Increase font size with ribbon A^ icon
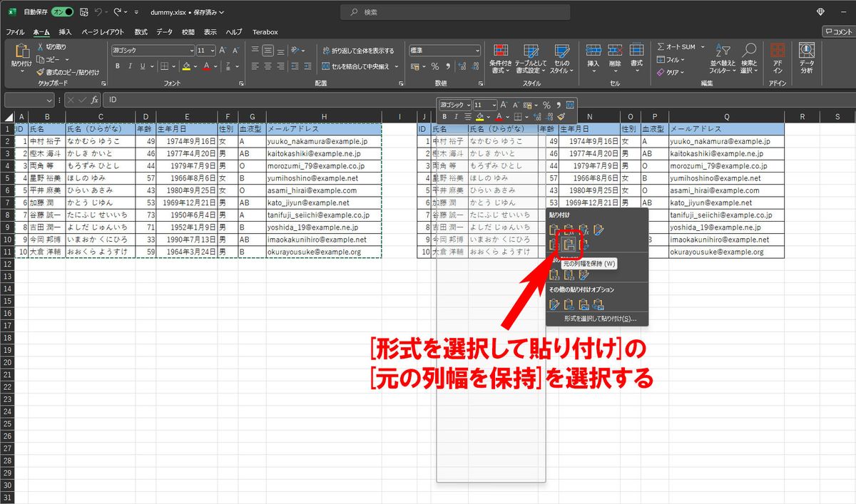856x504 pixels. [x=223, y=51]
